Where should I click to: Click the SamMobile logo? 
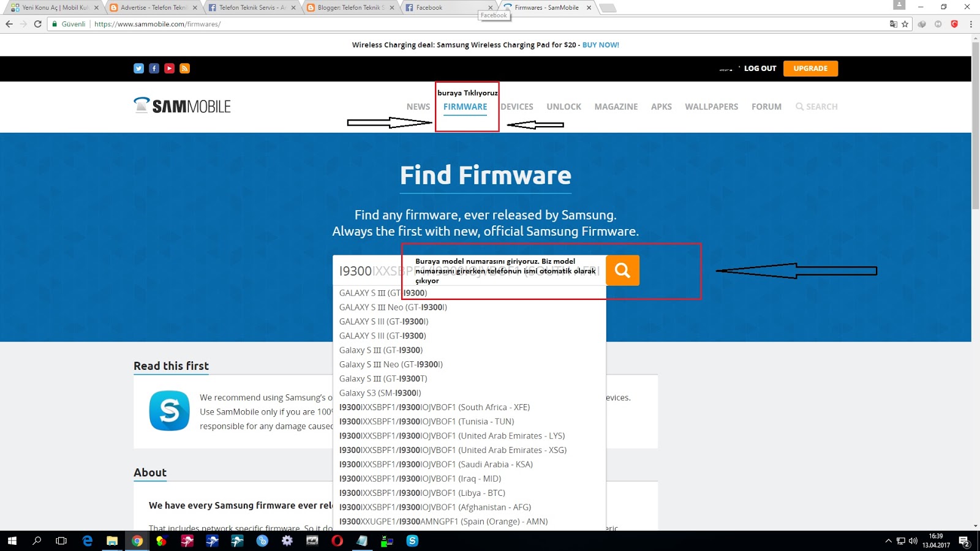182,105
